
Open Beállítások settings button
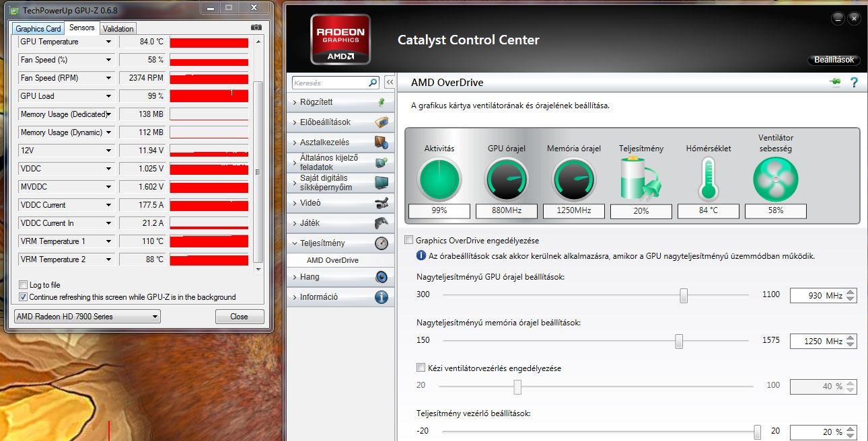(x=834, y=60)
